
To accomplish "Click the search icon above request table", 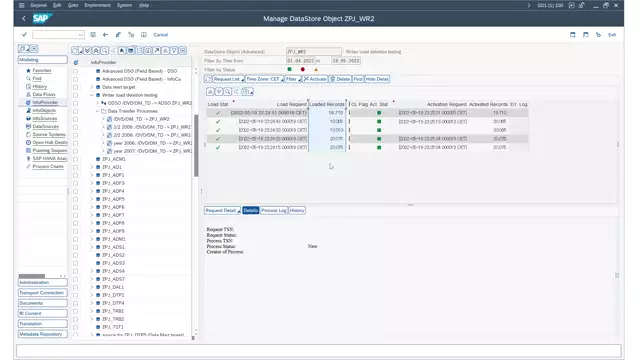I will [228, 92].
